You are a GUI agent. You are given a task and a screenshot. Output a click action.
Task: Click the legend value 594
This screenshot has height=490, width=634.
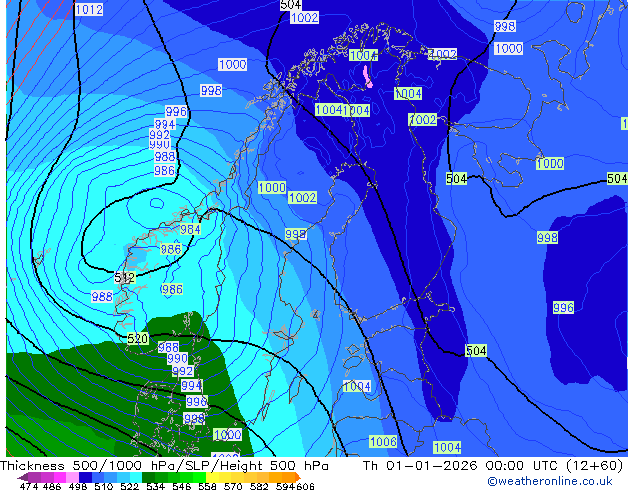coord(285,486)
